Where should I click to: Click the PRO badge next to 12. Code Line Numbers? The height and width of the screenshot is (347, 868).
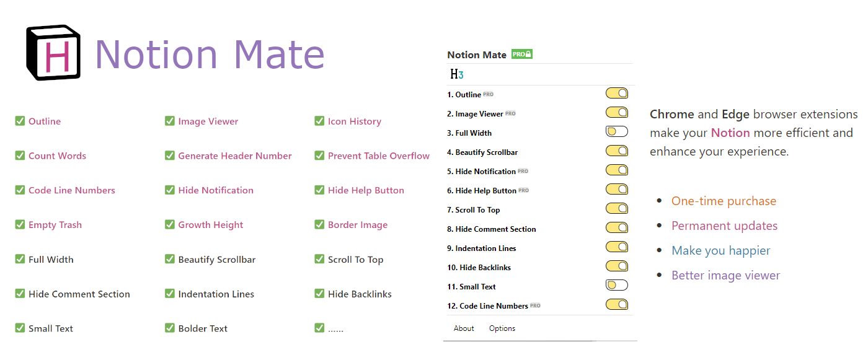[536, 306]
